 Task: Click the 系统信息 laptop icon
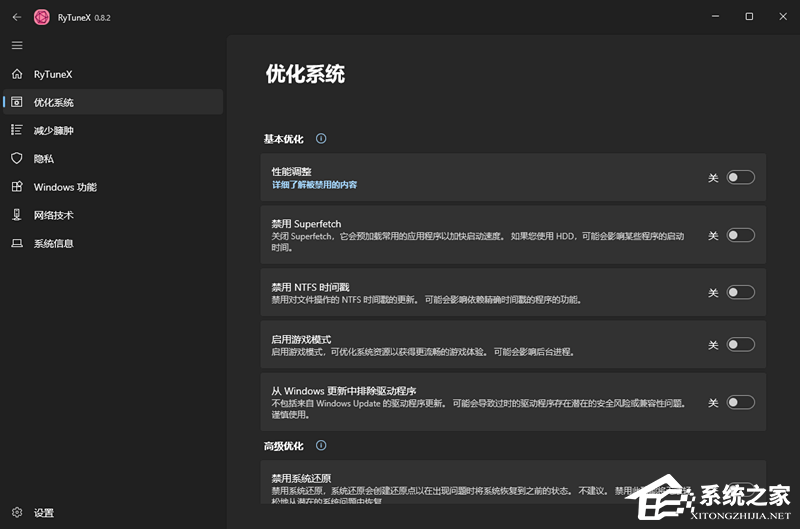pyautogui.click(x=17, y=243)
